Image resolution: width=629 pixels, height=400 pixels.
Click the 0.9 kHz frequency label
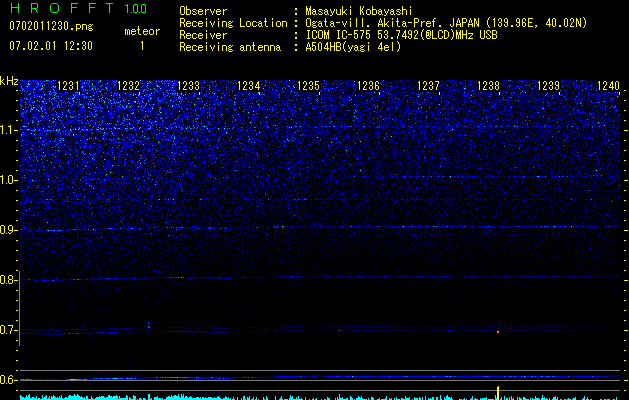point(9,230)
